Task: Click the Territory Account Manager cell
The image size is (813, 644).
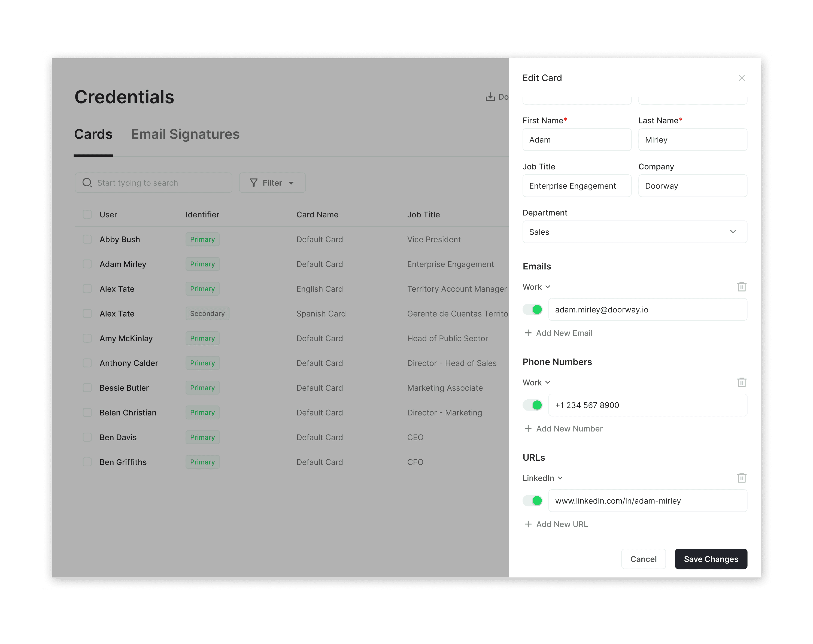Action: (457, 289)
